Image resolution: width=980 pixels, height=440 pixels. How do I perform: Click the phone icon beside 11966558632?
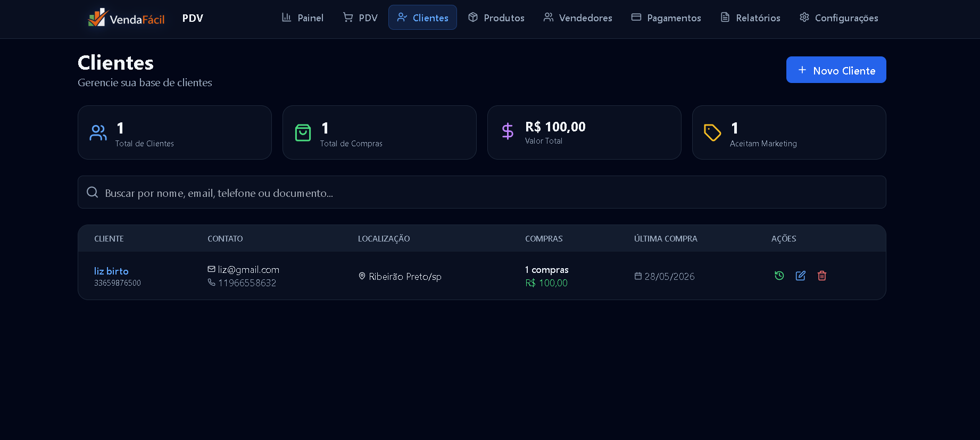click(212, 283)
